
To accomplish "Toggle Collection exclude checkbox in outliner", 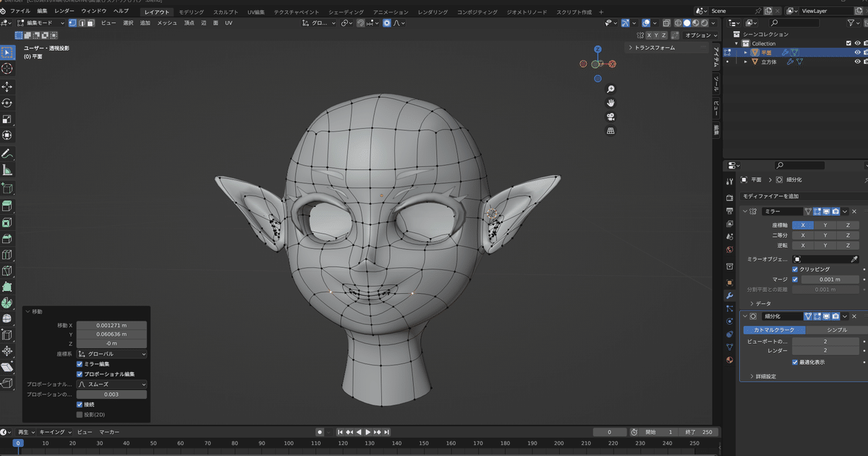I will [849, 43].
